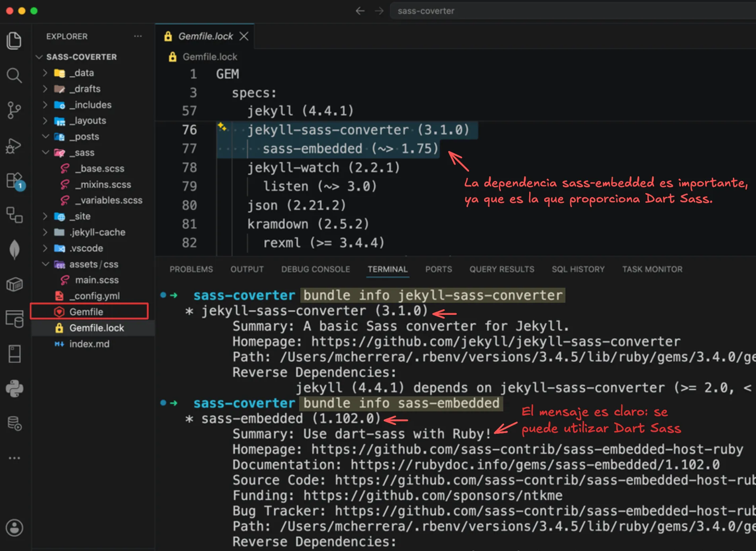
Task: Click the sparkle code action icon on line 76
Action: [222, 127]
